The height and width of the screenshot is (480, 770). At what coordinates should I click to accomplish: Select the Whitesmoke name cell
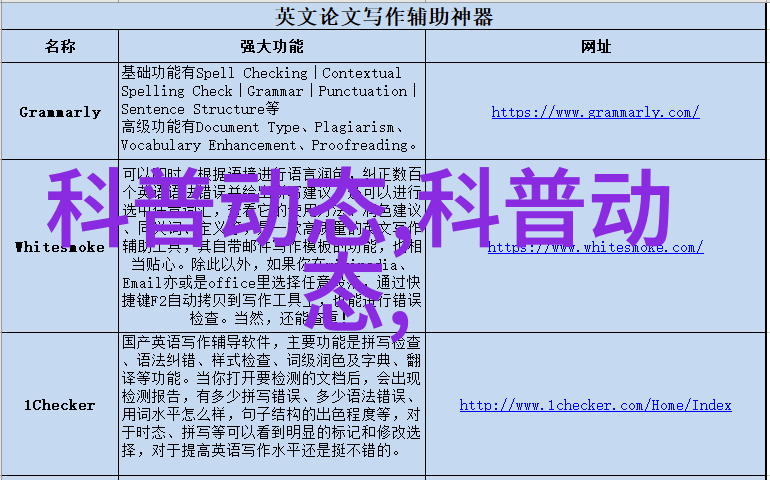pos(60,246)
